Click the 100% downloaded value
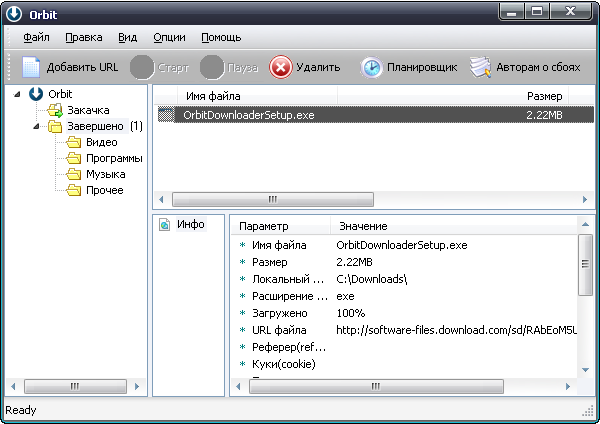600x424 pixels. click(351, 313)
